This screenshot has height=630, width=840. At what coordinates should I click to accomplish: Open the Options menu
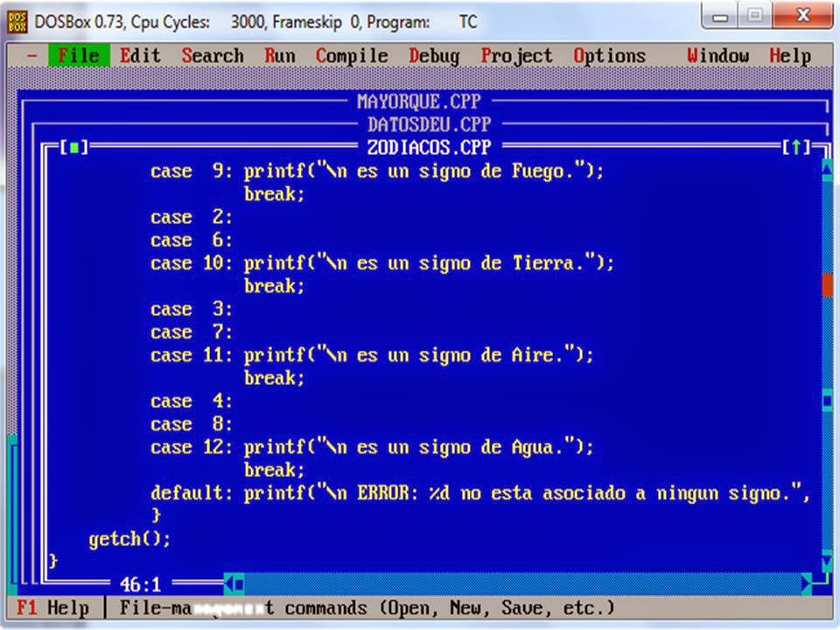(x=609, y=55)
